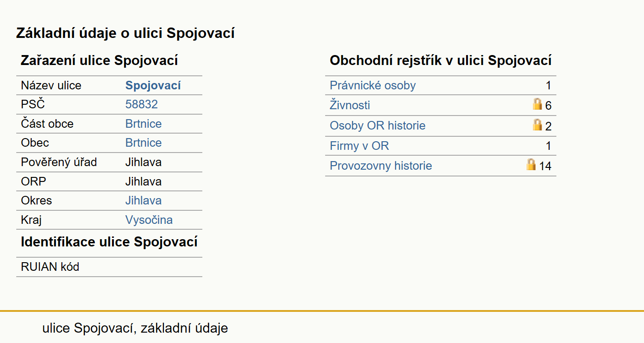Open the Firmy v OR link
The image size is (644, 343).
tap(359, 146)
